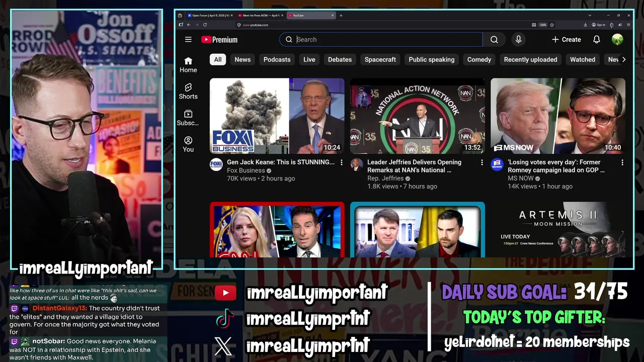Open Subscriptions in the sidebar
Image resolution: width=644 pixels, height=362 pixels.
click(x=188, y=118)
